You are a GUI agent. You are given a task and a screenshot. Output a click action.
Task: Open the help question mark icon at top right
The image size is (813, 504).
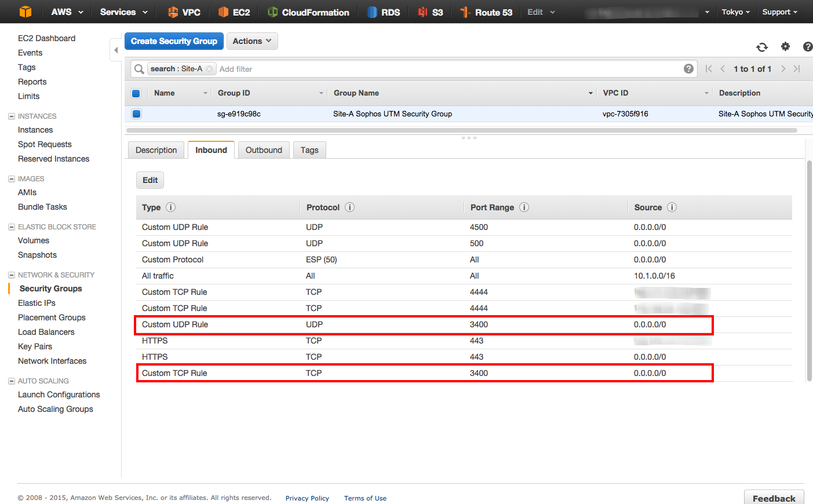tap(808, 46)
